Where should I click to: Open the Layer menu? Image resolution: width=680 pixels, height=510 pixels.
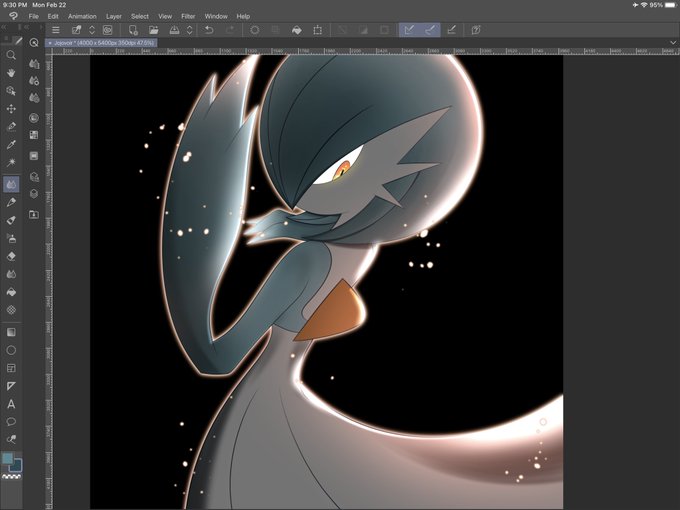114,16
